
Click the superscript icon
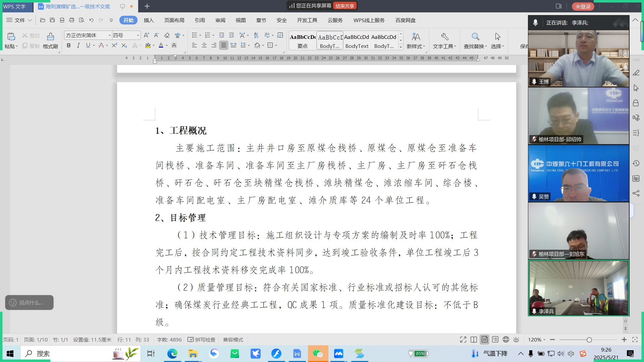pyautogui.click(x=114, y=45)
